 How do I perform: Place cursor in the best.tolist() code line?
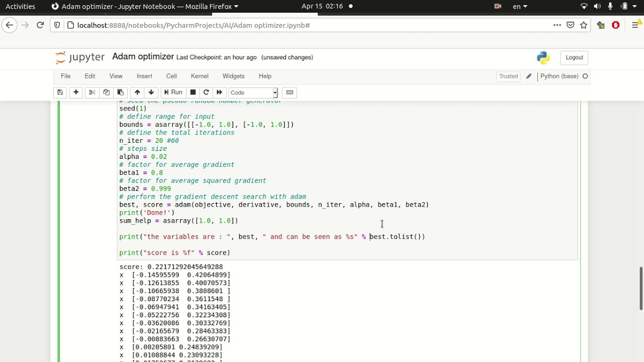[272, 237]
